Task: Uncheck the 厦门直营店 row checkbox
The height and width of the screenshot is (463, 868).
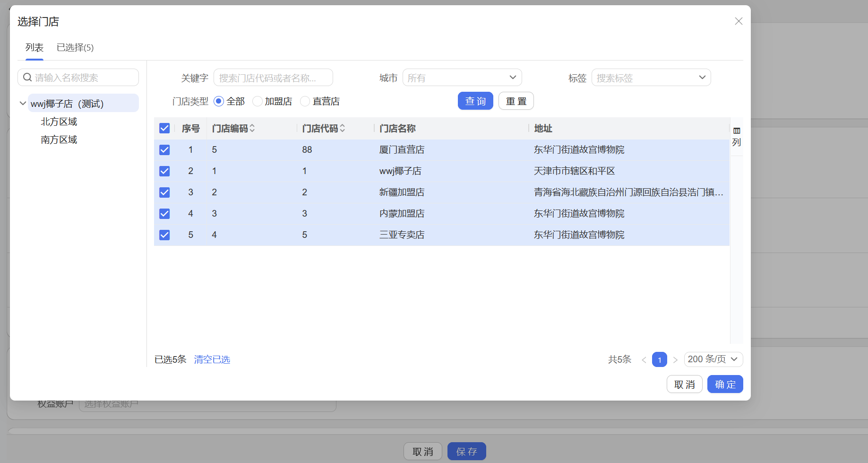Action: (164, 150)
